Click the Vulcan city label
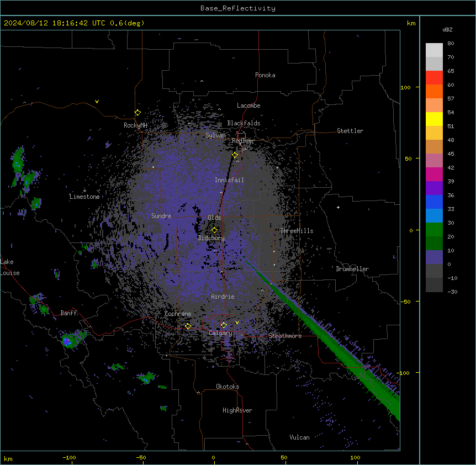Image resolution: width=476 pixels, height=465 pixels. pos(299,437)
